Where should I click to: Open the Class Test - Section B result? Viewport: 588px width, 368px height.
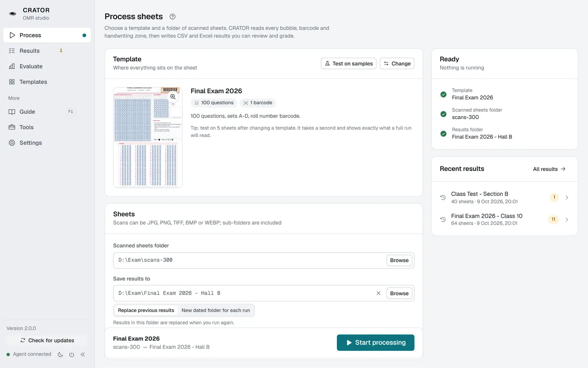click(505, 197)
